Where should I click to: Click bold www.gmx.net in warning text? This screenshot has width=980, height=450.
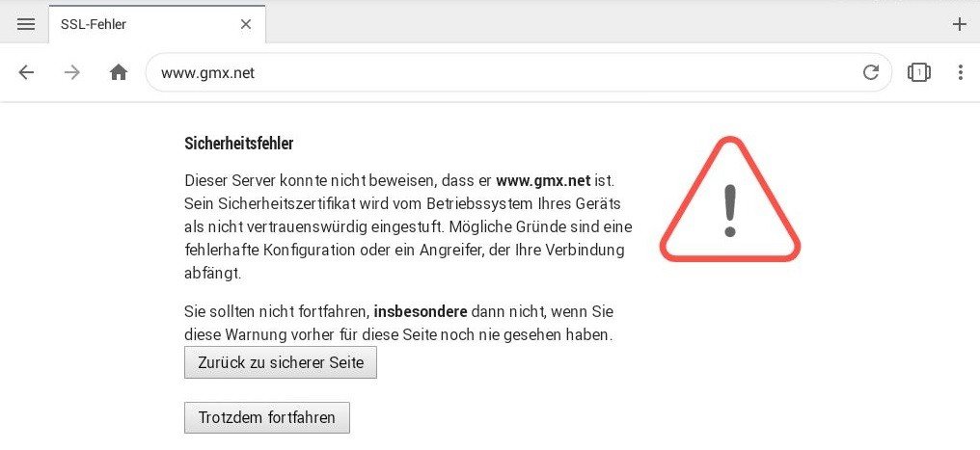(x=543, y=181)
